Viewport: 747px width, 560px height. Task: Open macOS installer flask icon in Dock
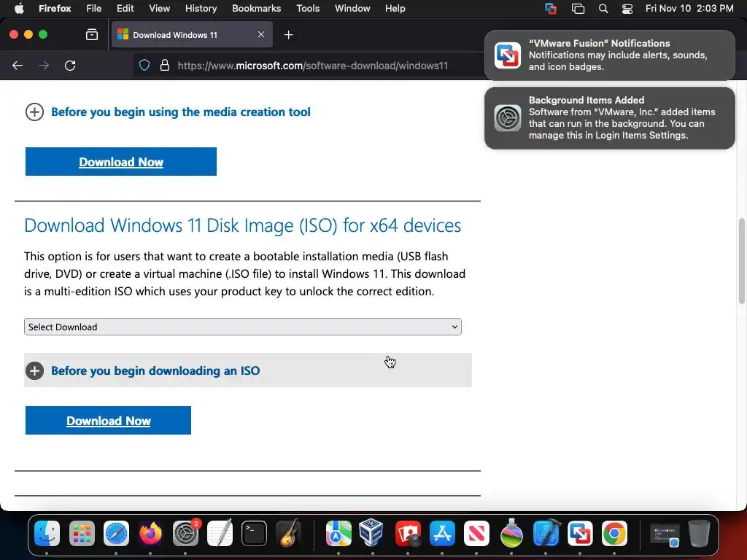511,533
